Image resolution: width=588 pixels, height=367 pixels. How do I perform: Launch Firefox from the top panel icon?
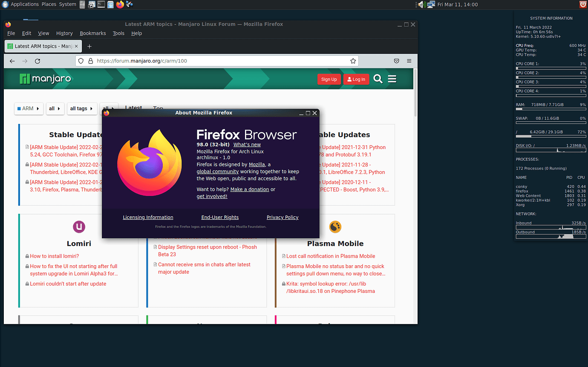(x=120, y=4)
